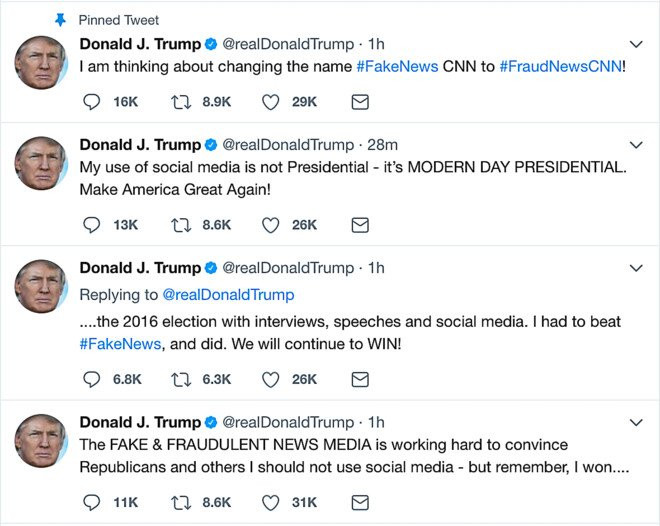Reply to the FAKE & FRAUDULENT NEWS tweet

pos(92,502)
